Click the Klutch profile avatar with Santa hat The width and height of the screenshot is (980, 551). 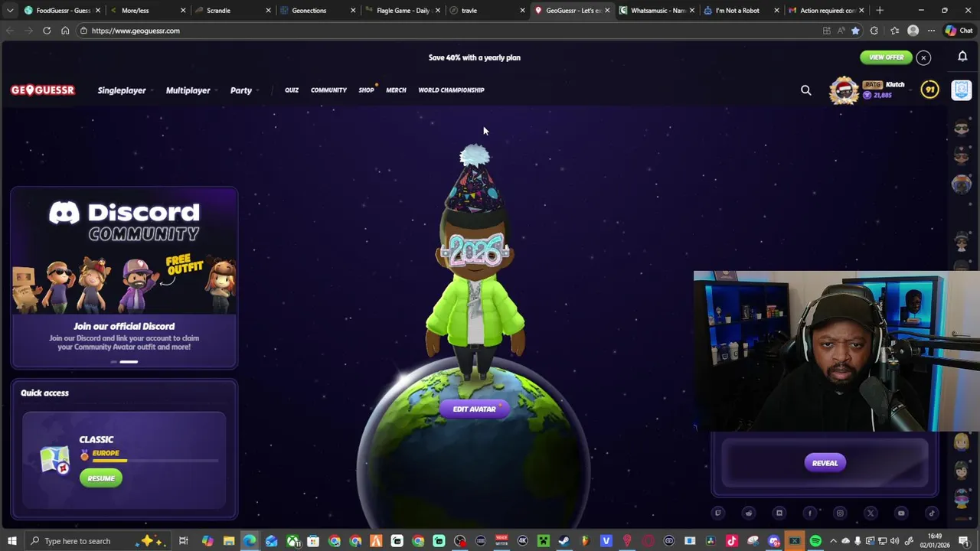click(844, 90)
